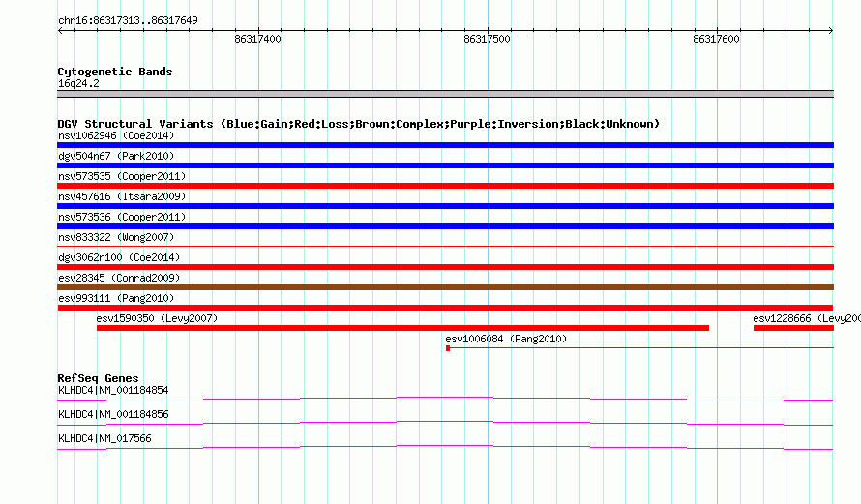Click the nsv1062946 (Coe2014) variant label
The image size is (861, 504).
[116, 135]
